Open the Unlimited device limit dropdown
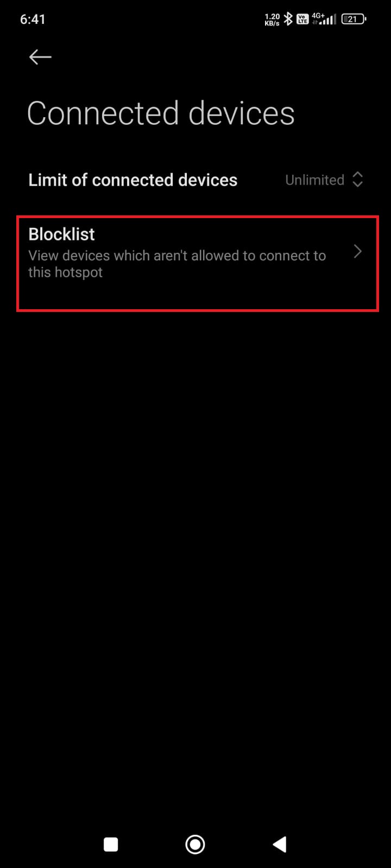The image size is (391, 868). coord(324,180)
